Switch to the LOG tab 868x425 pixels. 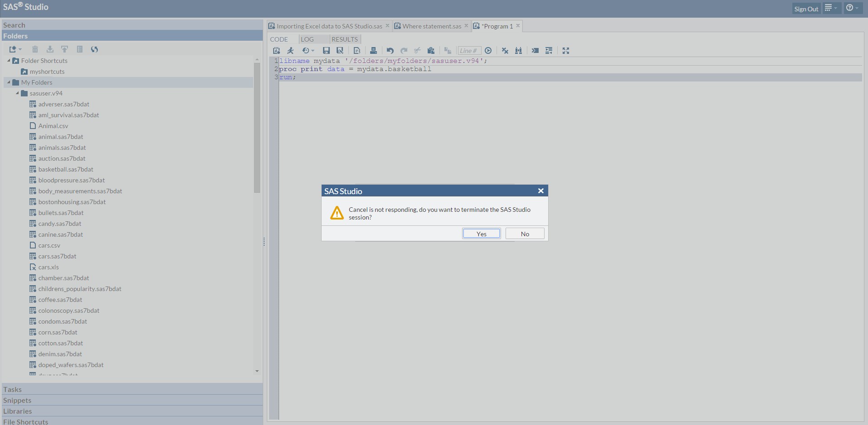tap(308, 39)
